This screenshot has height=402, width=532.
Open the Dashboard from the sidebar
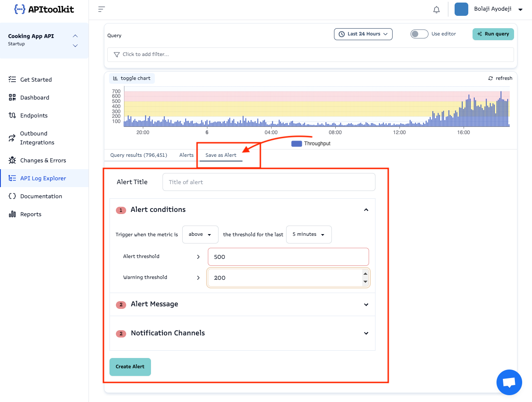click(34, 97)
